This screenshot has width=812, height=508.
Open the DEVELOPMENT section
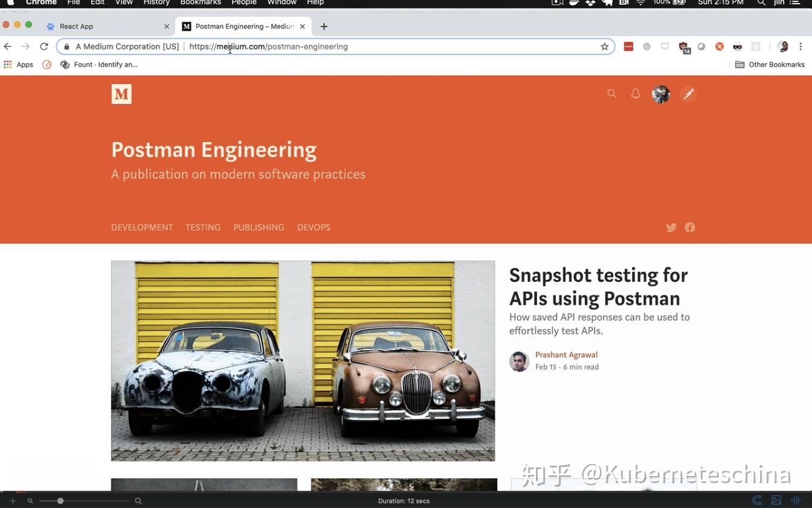pyautogui.click(x=142, y=227)
